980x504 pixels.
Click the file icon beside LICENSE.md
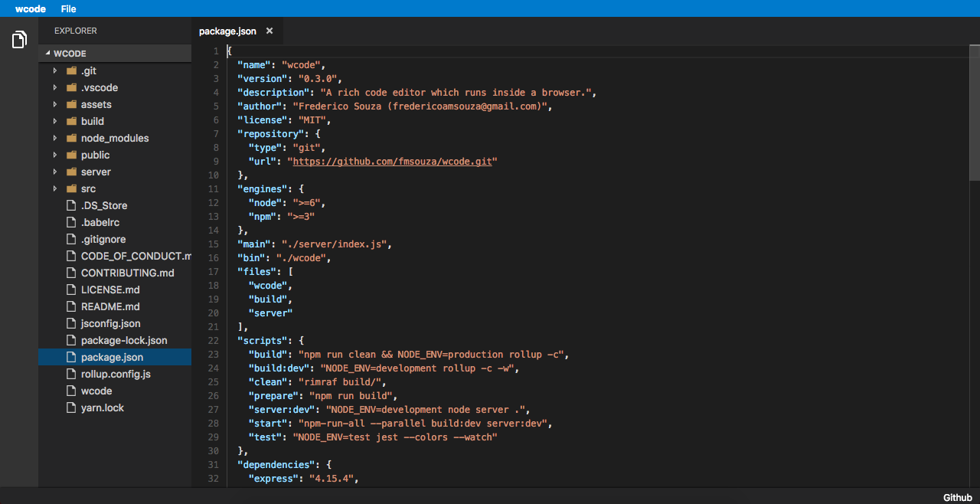coord(72,290)
